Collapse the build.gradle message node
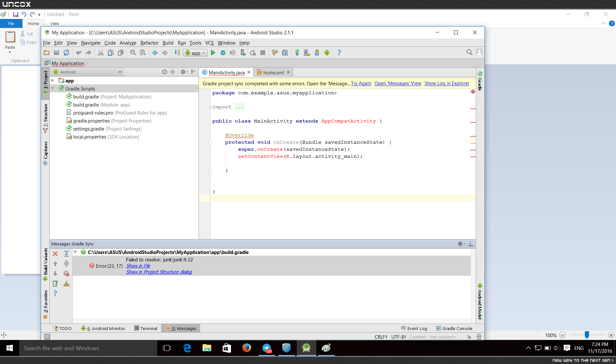Image resolution: width=616 pixels, height=364 pixels. 75,252
